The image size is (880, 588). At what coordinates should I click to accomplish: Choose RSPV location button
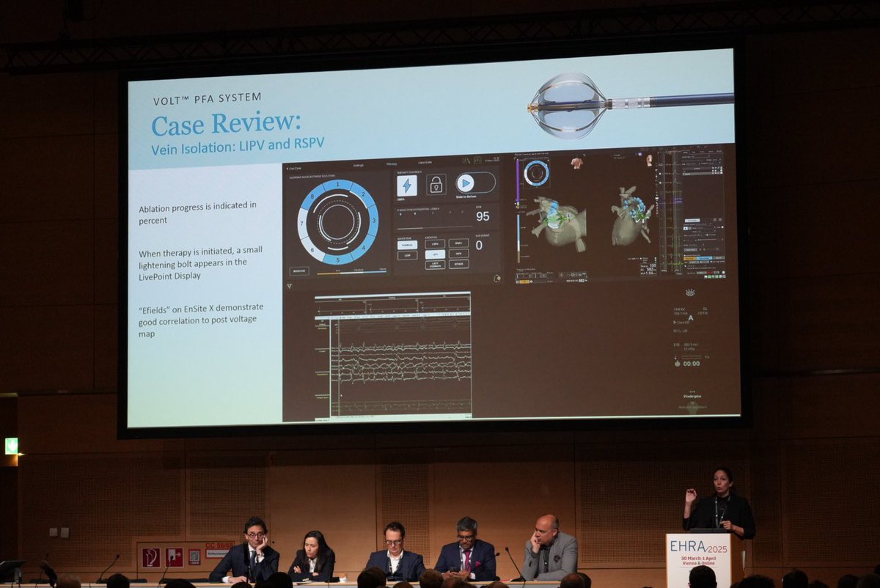458,243
